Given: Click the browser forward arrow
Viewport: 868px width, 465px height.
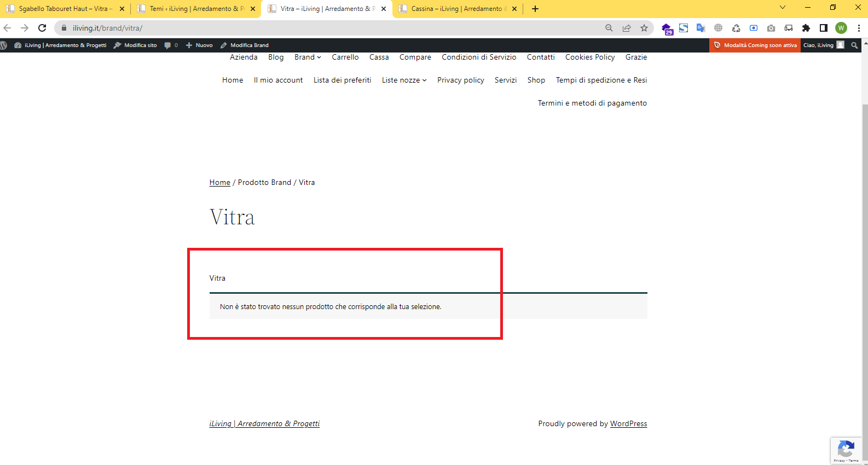Looking at the screenshot, I should [25, 28].
